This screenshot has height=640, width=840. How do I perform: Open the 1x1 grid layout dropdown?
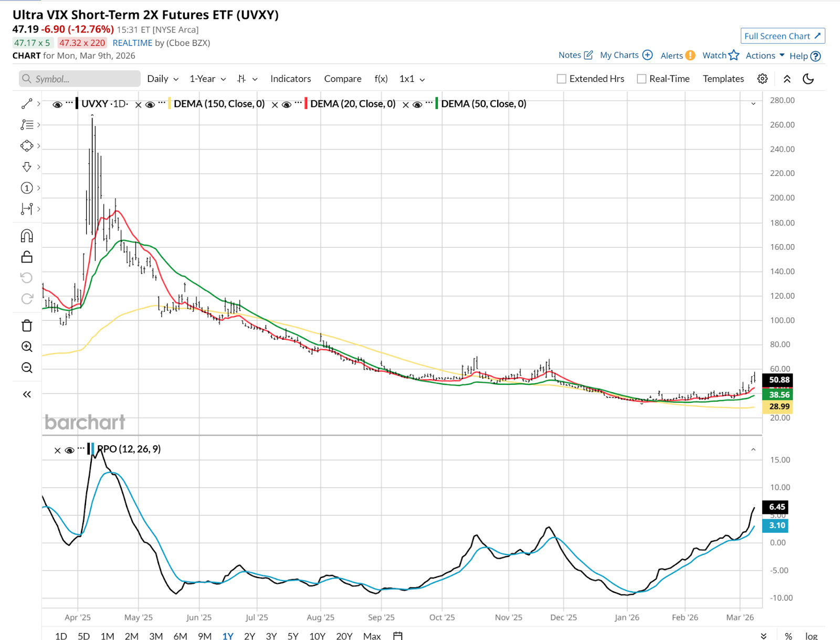[412, 79]
